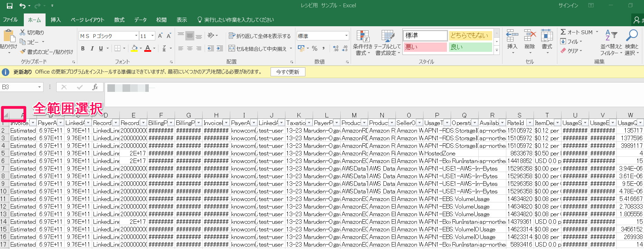This screenshot has width=644, height=249.
Task: Toggle wrap text 折り返して全体を表示する
Action: coord(260,36)
